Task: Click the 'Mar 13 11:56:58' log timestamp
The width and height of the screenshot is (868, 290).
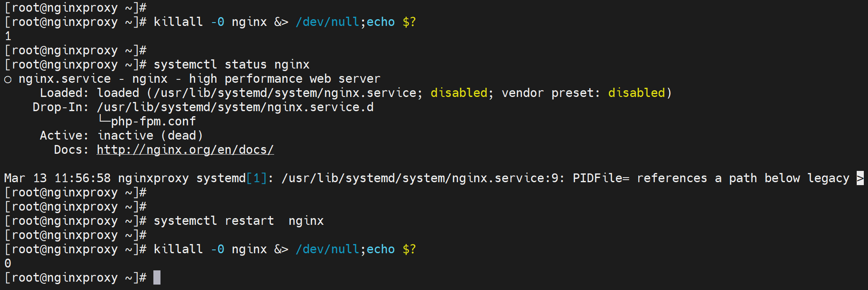Action: 57,178
